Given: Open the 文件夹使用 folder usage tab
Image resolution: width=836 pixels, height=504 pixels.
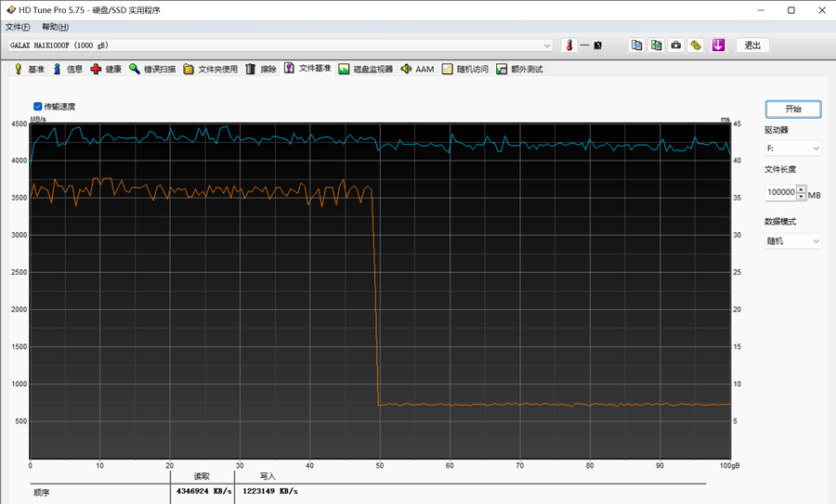Looking at the screenshot, I should (211, 69).
